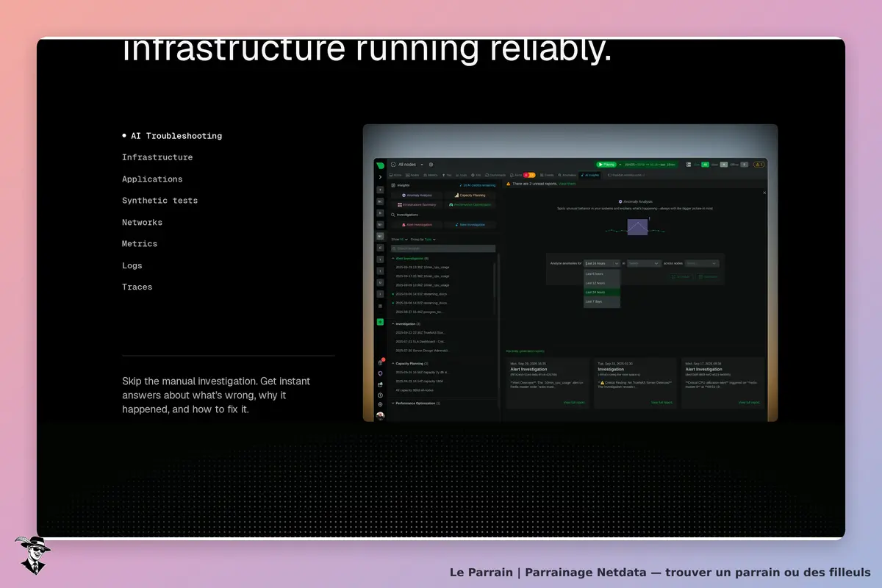Screen dimensions: 882x588
Task: Choose the Last 6 hours option
Action: point(602,273)
